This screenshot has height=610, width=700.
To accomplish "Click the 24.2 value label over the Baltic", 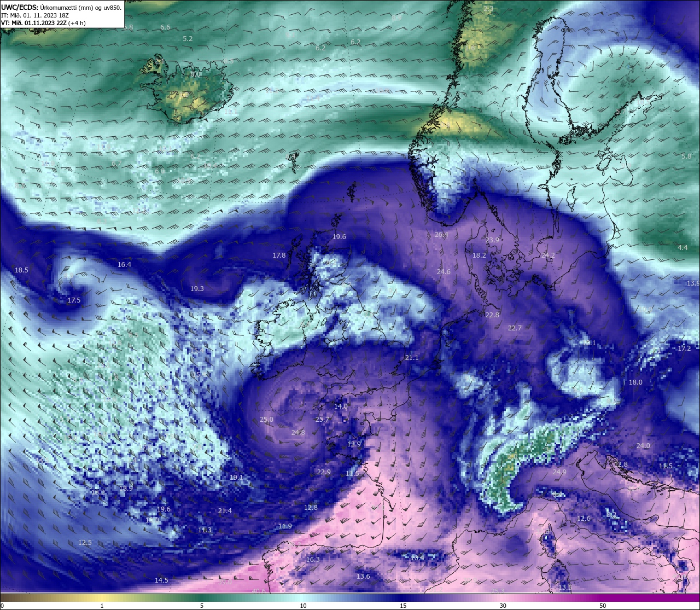I will 548,255.
